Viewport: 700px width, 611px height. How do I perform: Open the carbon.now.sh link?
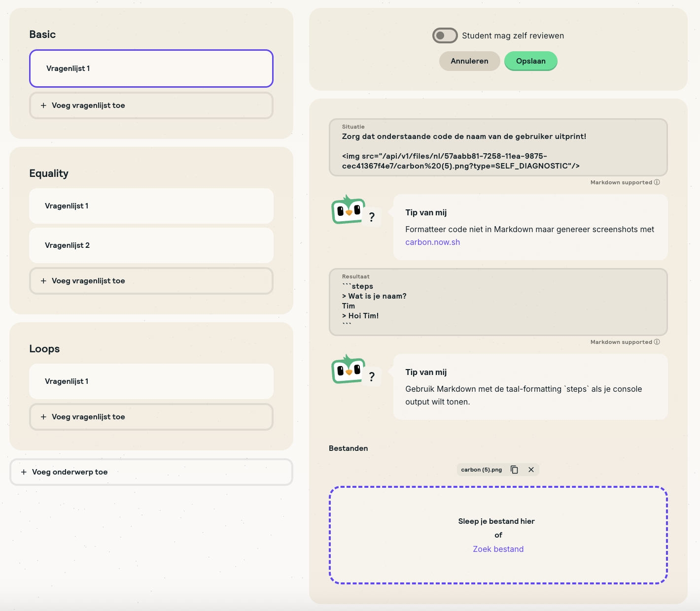pos(432,242)
